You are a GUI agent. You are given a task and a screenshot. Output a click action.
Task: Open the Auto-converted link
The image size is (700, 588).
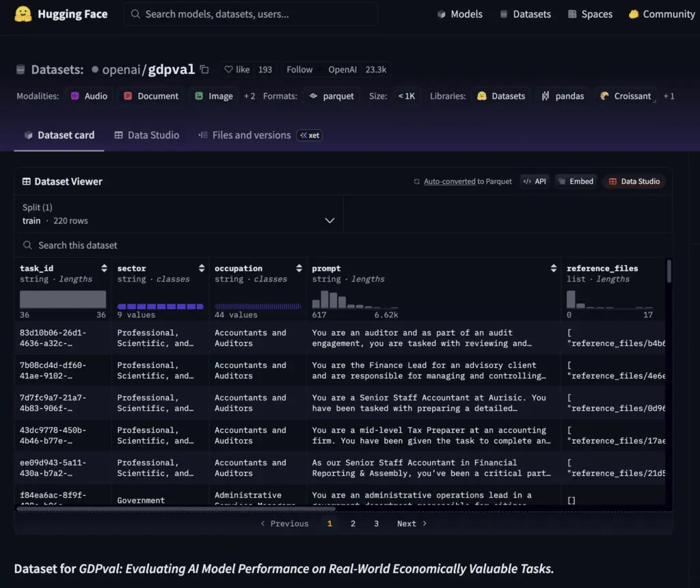click(449, 181)
